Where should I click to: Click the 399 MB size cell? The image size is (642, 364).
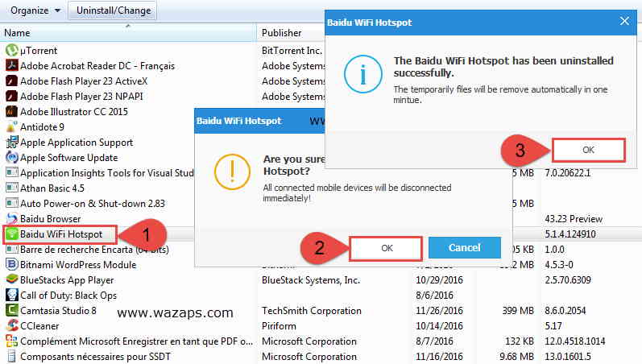(x=518, y=311)
